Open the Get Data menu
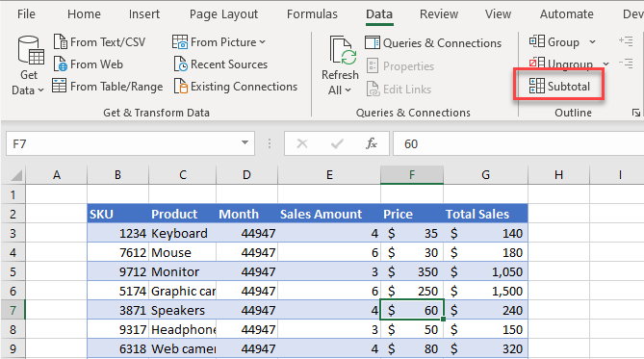 pos(28,65)
